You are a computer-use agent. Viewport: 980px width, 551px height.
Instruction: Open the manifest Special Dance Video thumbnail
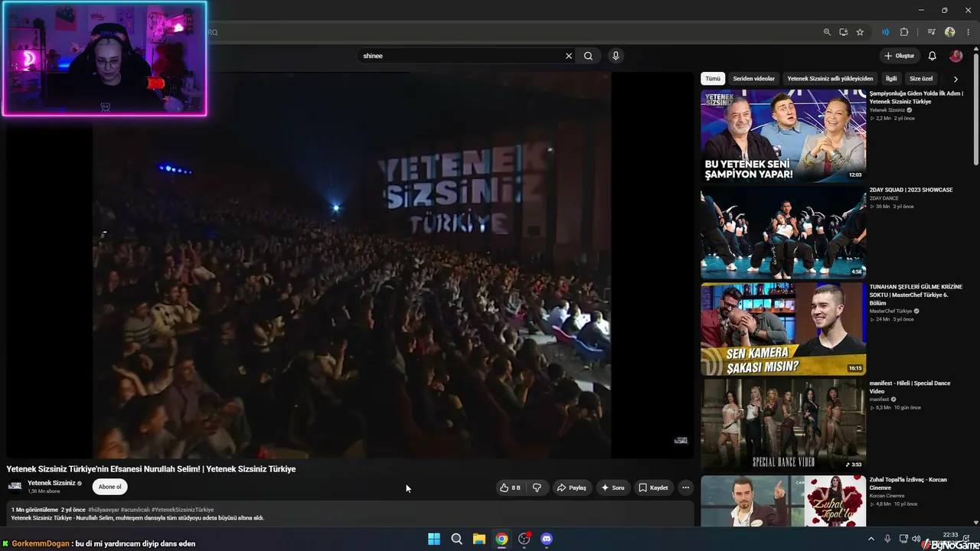pos(783,425)
